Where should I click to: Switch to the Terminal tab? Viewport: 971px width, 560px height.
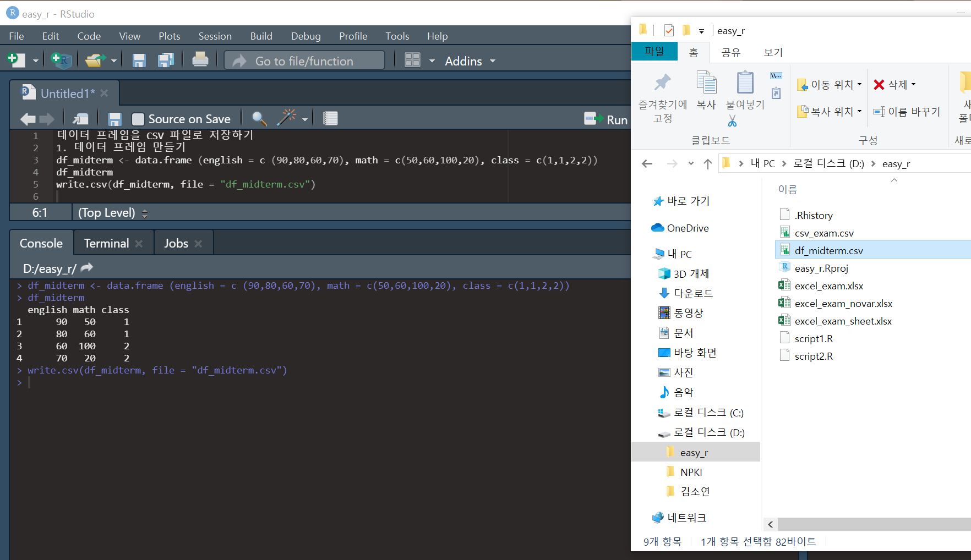point(106,243)
